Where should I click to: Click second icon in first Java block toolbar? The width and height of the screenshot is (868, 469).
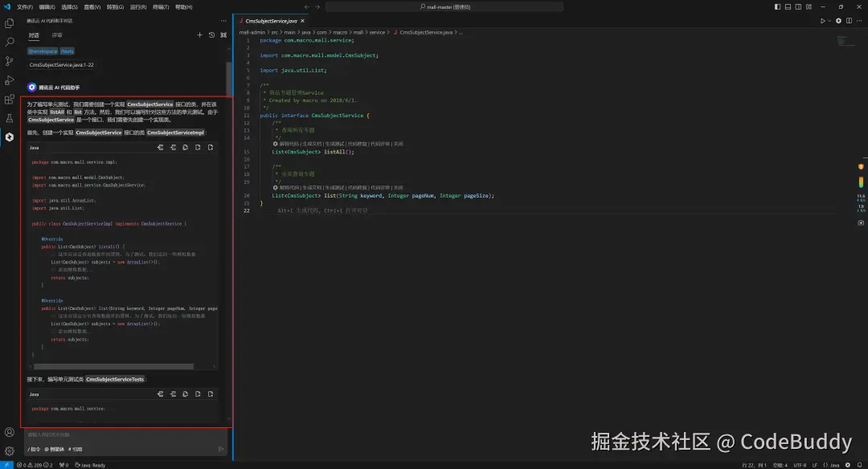tap(174, 148)
